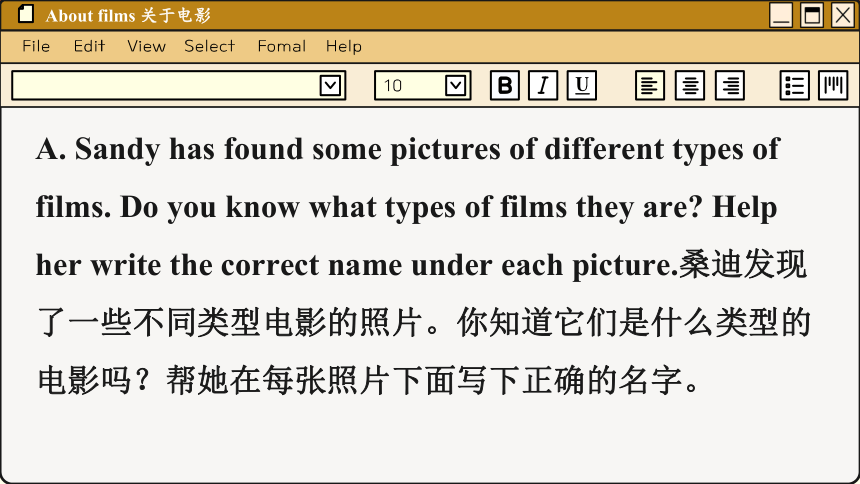Align text left
Screen dimensions: 860x484
coord(649,86)
